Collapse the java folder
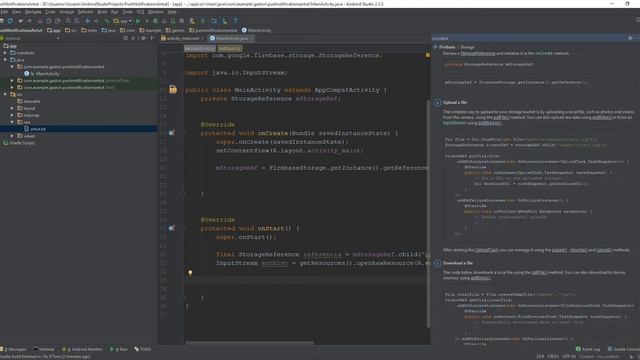640x360 pixels. (x=5, y=60)
